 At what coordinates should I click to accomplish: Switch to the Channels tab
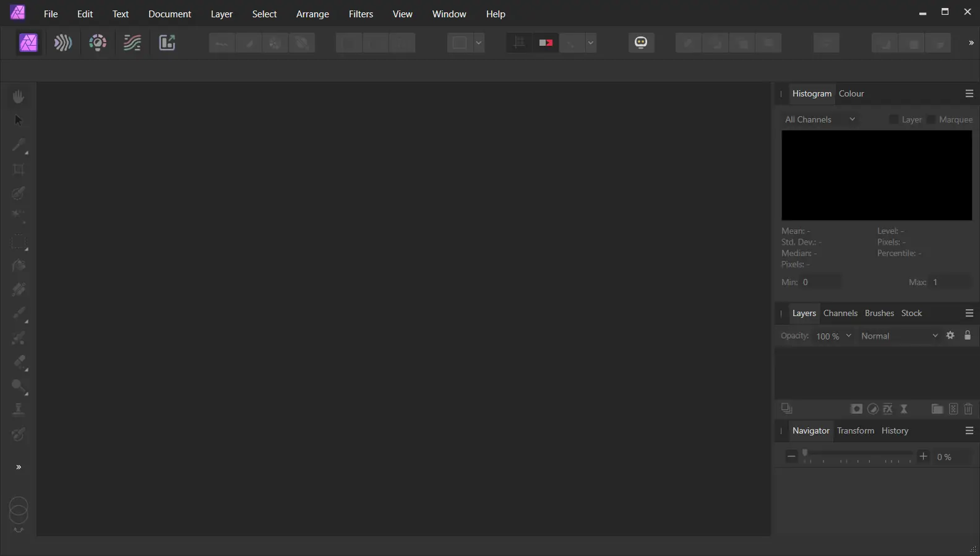(x=840, y=313)
